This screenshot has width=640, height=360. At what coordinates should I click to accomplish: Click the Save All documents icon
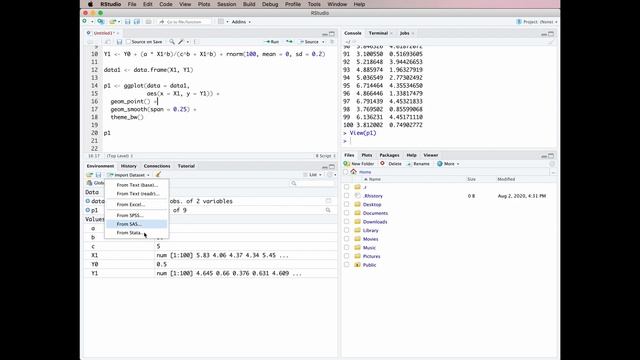point(137,22)
